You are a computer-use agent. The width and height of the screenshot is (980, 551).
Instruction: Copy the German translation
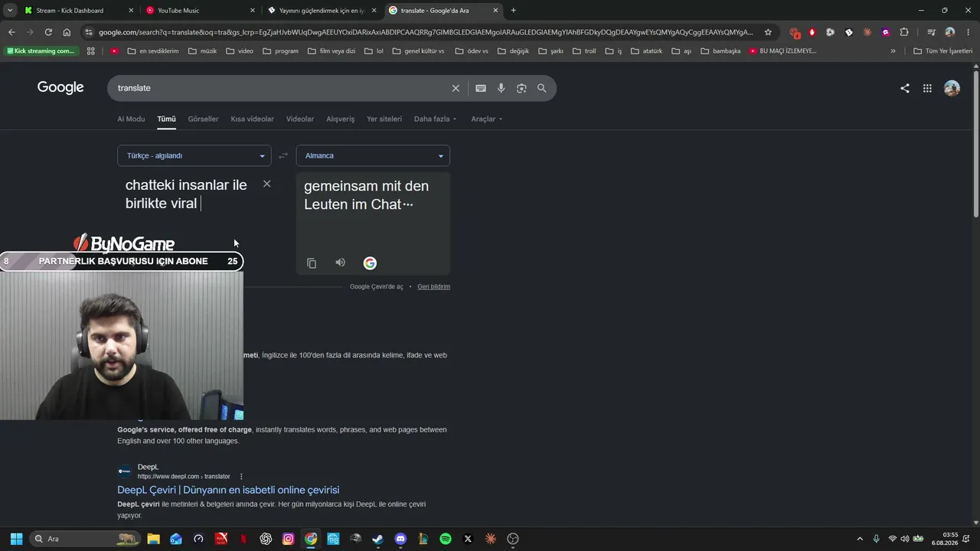click(312, 263)
